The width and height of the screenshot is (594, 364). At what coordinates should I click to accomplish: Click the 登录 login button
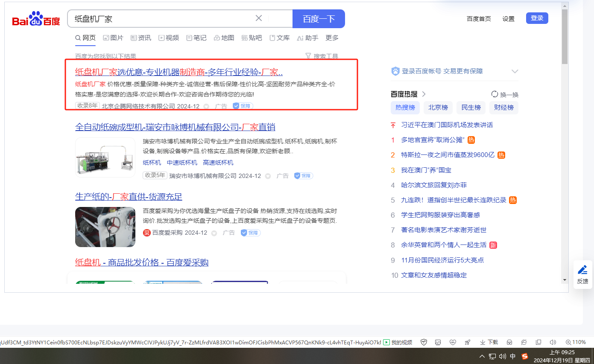point(537,18)
